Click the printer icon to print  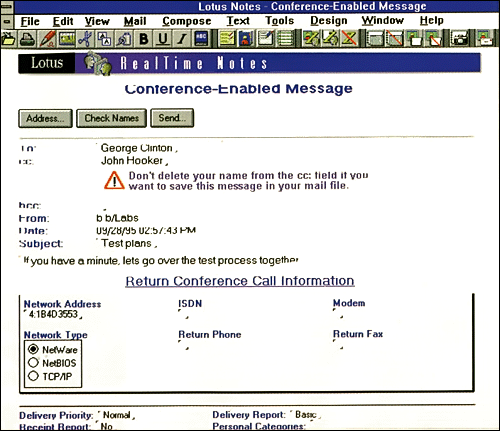tap(27, 39)
